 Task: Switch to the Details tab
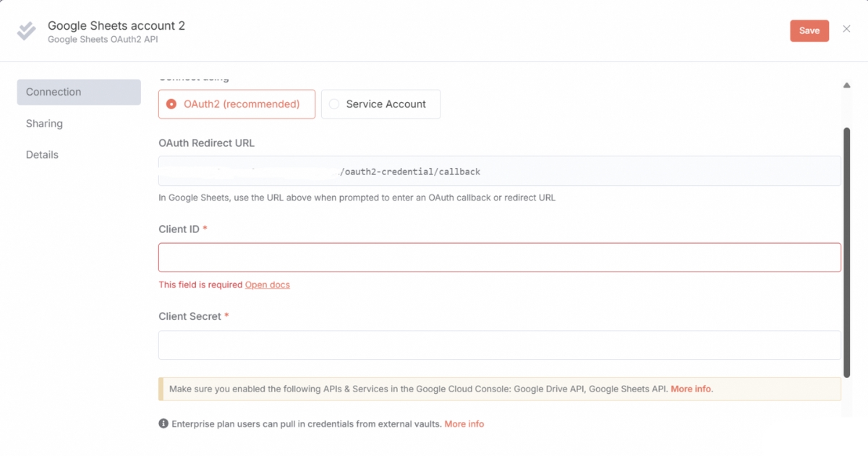pyautogui.click(x=42, y=154)
